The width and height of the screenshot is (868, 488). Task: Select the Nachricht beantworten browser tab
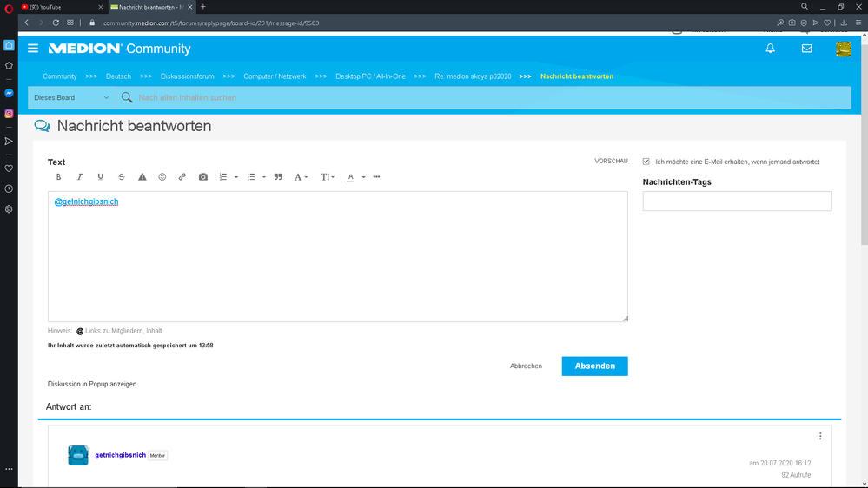pyautogui.click(x=150, y=7)
